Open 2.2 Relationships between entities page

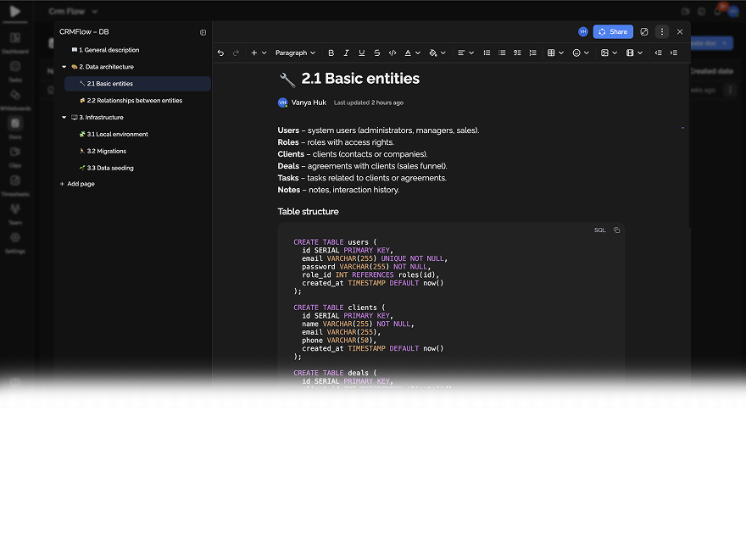tap(134, 101)
